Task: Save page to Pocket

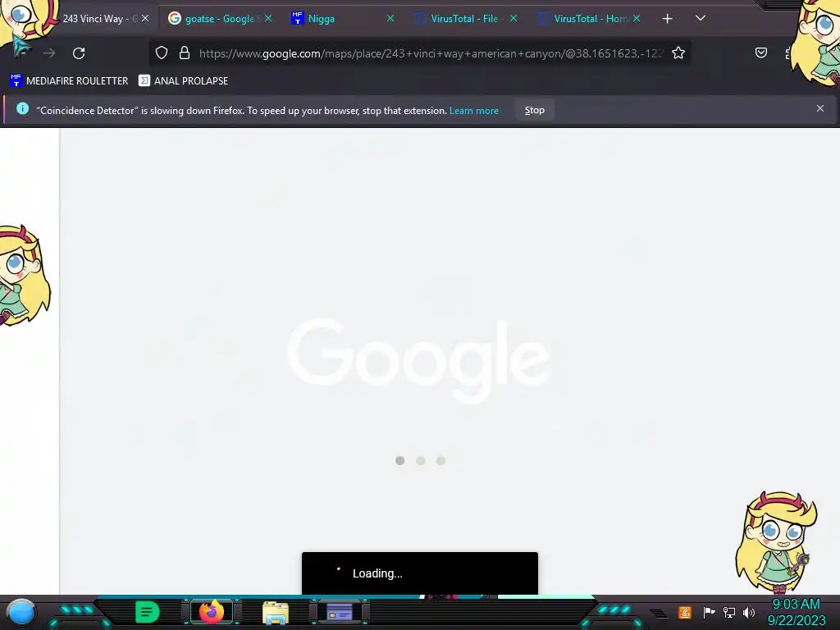Action: click(760, 52)
